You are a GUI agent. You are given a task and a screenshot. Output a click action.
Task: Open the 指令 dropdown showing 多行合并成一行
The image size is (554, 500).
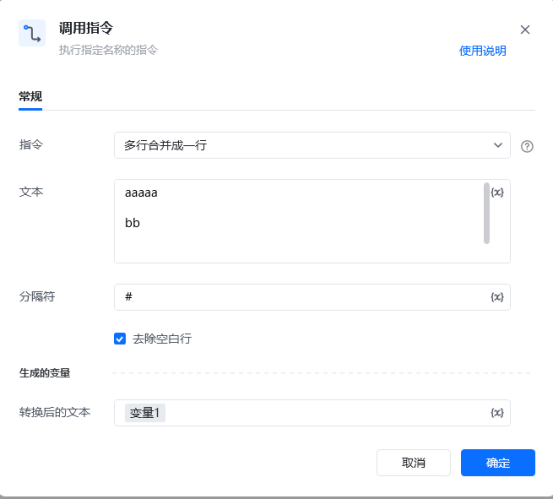click(312, 145)
